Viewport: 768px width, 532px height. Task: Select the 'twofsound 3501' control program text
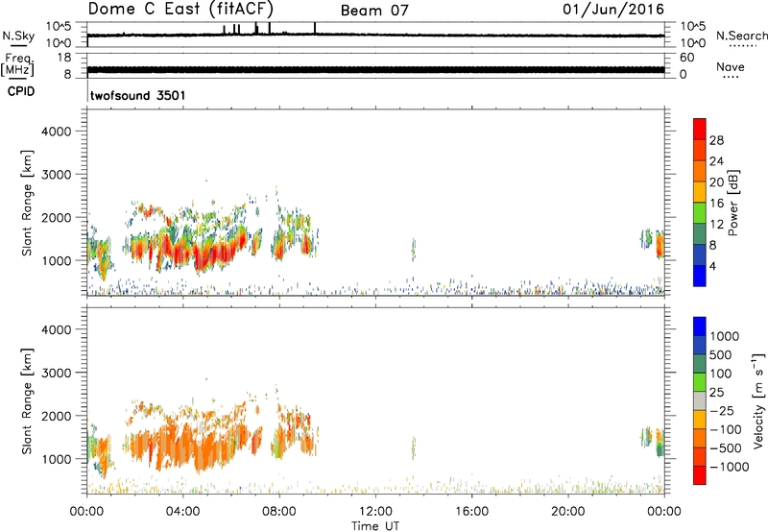[x=138, y=95]
